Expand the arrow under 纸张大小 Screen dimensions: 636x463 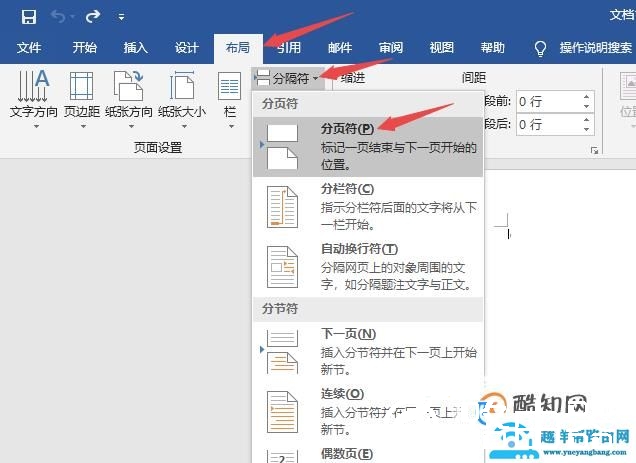pos(184,127)
